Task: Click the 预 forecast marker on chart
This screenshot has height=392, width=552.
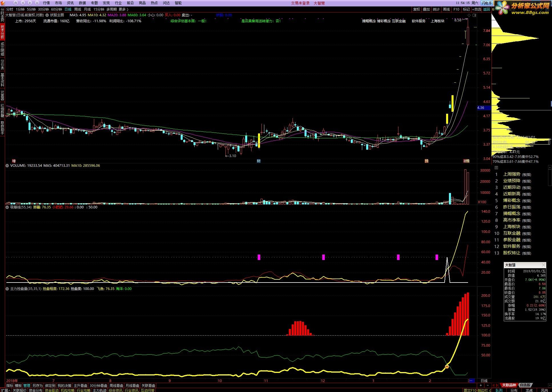Action: coord(426,161)
